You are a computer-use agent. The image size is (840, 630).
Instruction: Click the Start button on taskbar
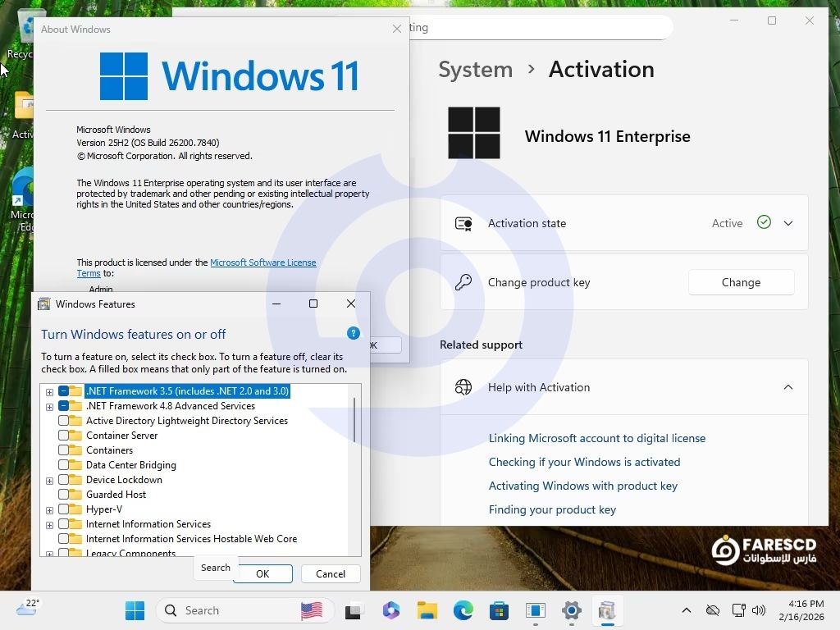[x=135, y=610]
